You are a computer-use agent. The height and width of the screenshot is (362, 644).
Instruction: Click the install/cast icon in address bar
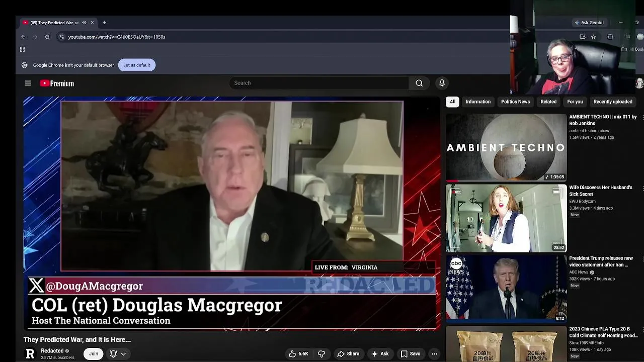[x=583, y=37]
